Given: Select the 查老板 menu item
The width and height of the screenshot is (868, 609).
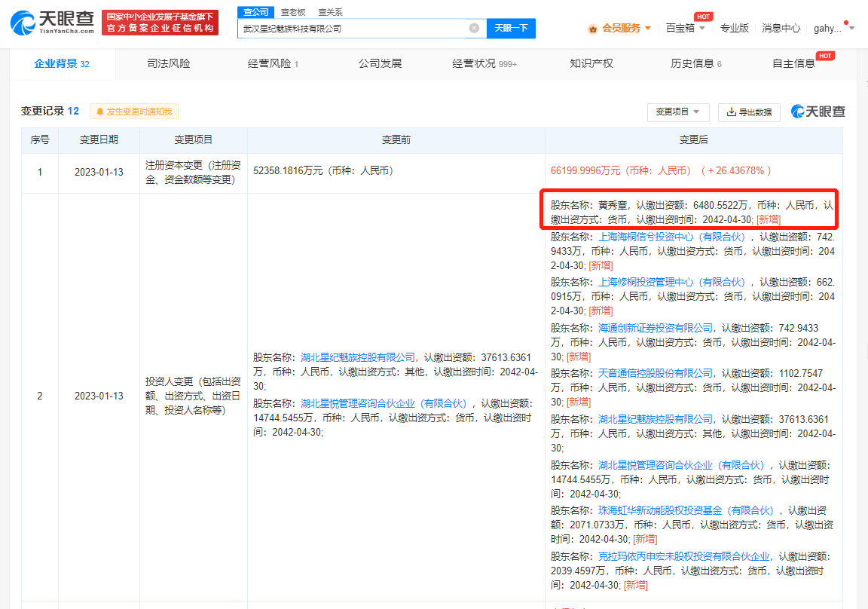Looking at the screenshot, I should click(x=294, y=11).
